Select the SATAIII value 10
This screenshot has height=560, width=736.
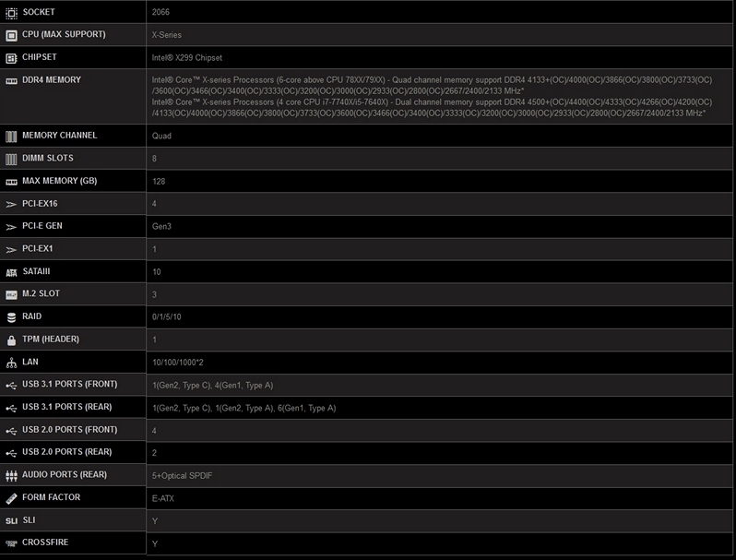(157, 272)
